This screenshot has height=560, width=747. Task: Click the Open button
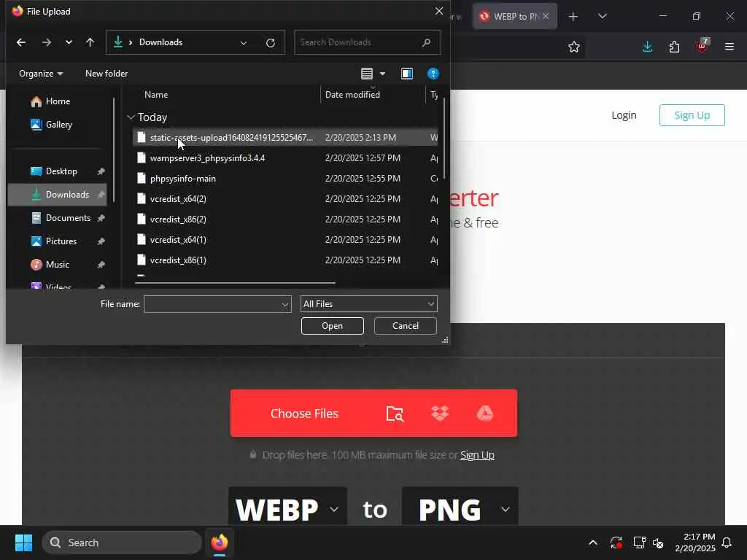point(332,326)
